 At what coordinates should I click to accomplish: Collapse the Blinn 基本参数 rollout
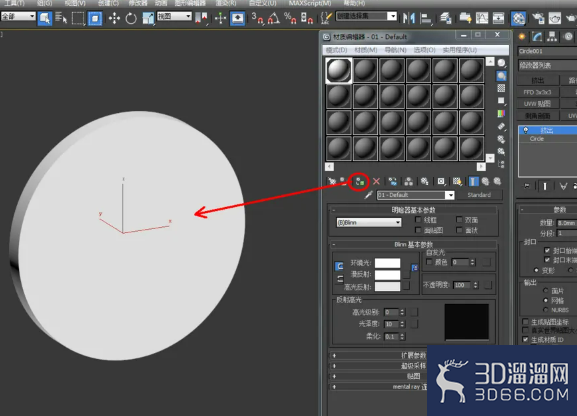413,244
